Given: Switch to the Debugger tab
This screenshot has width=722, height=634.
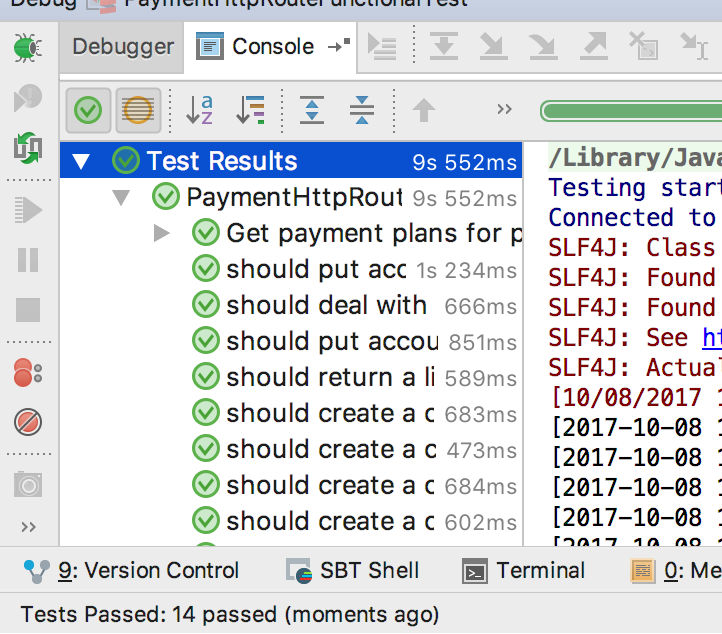Looking at the screenshot, I should (123, 46).
